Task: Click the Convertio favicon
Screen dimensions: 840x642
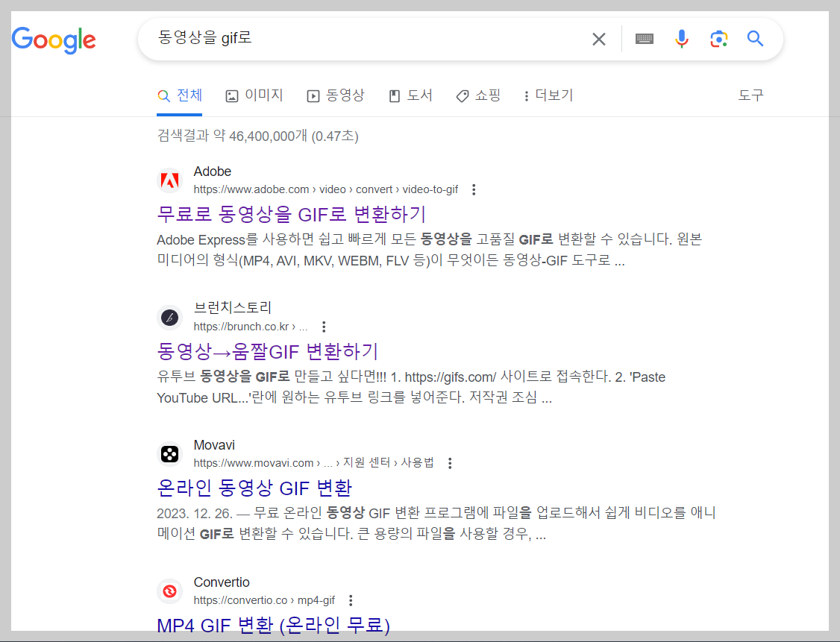Action: pos(170,591)
